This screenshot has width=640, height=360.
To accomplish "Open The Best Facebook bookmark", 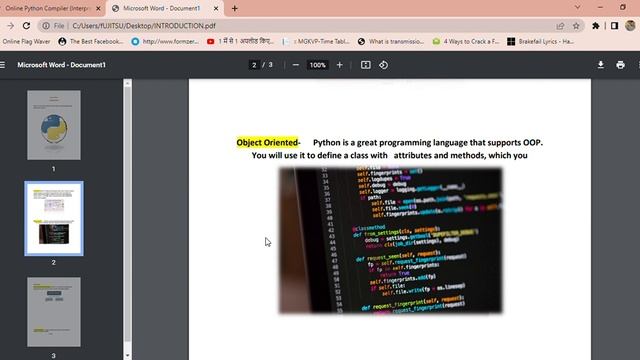I will point(91,41).
